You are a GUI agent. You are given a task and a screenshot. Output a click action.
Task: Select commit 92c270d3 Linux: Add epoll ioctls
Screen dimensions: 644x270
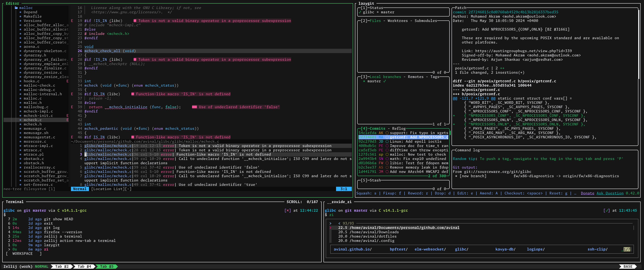tap(403, 142)
